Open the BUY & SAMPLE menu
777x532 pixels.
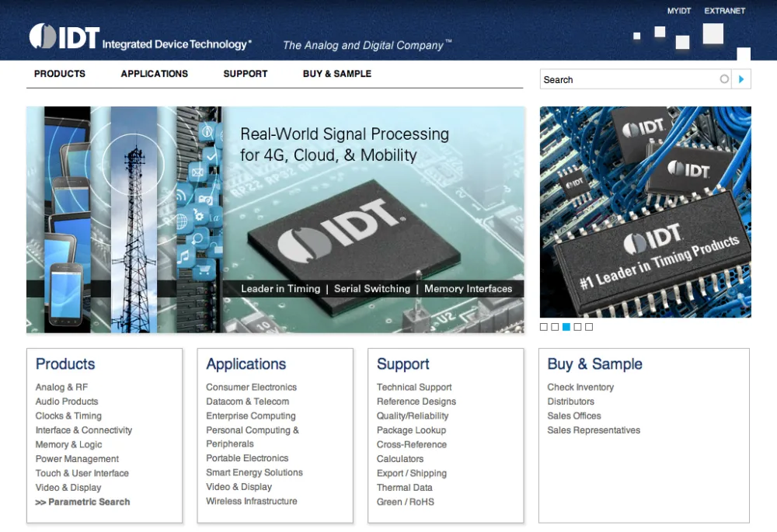(336, 74)
